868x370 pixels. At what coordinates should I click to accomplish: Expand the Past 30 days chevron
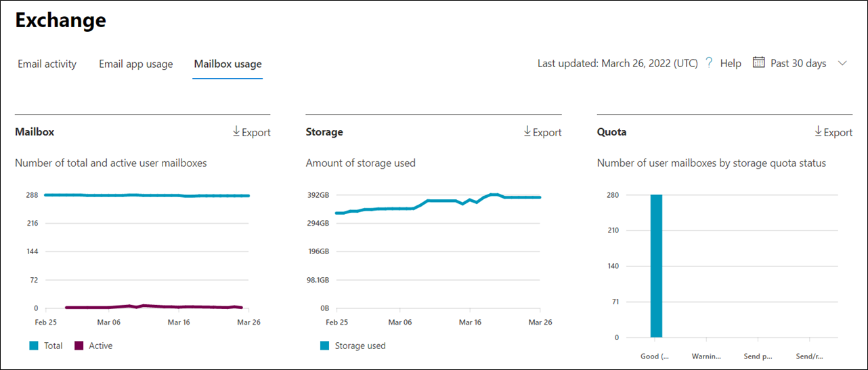842,63
